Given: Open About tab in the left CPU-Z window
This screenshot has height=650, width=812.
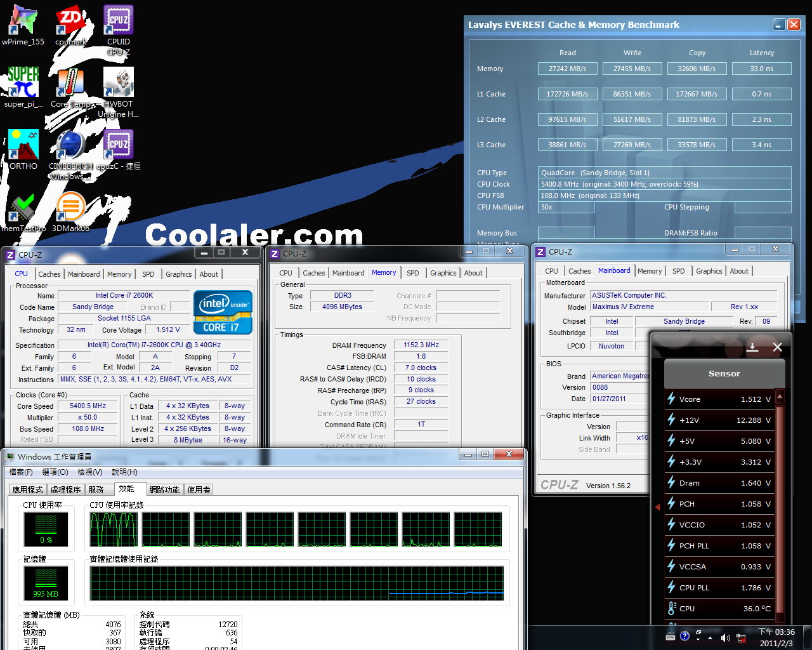Looking at the screenshot, I should 209,274.
